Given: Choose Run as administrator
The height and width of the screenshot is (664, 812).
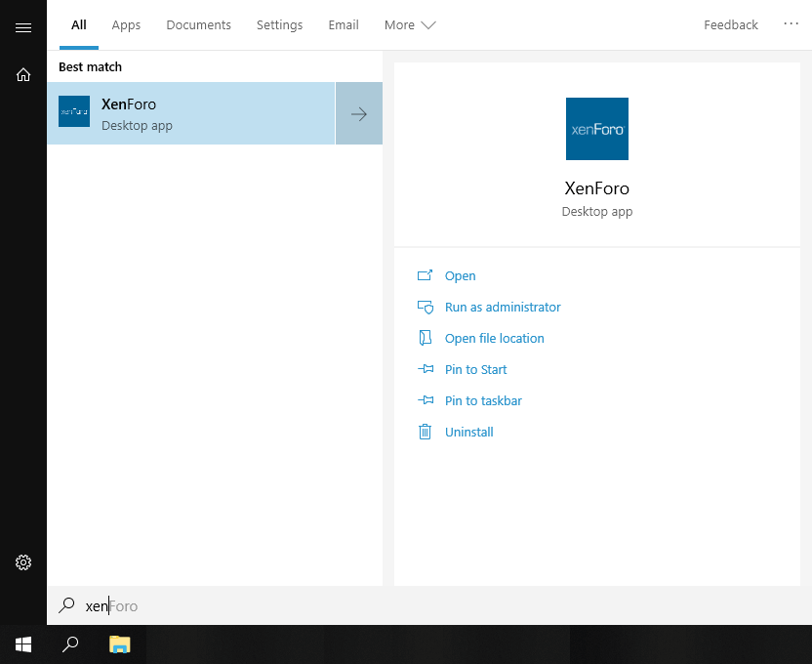Looking at the screenshot, I should 503,308.
